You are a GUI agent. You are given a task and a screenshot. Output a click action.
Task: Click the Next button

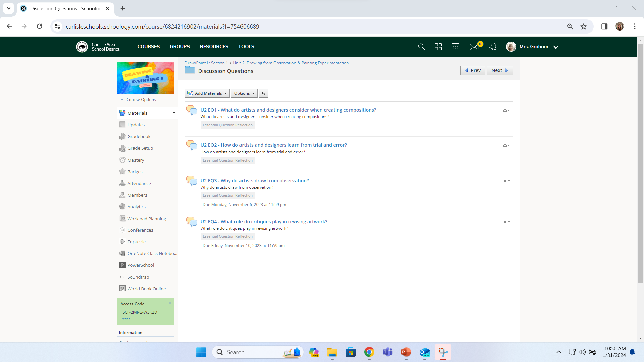pyautogui.click(x=500, y=70)
